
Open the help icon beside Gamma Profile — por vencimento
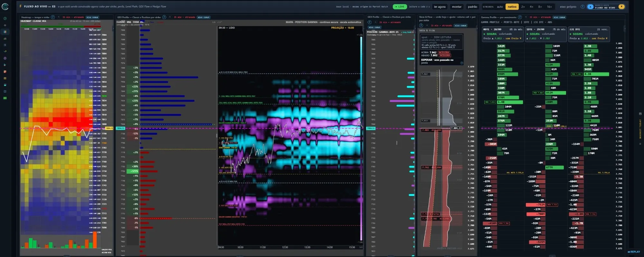520,17
